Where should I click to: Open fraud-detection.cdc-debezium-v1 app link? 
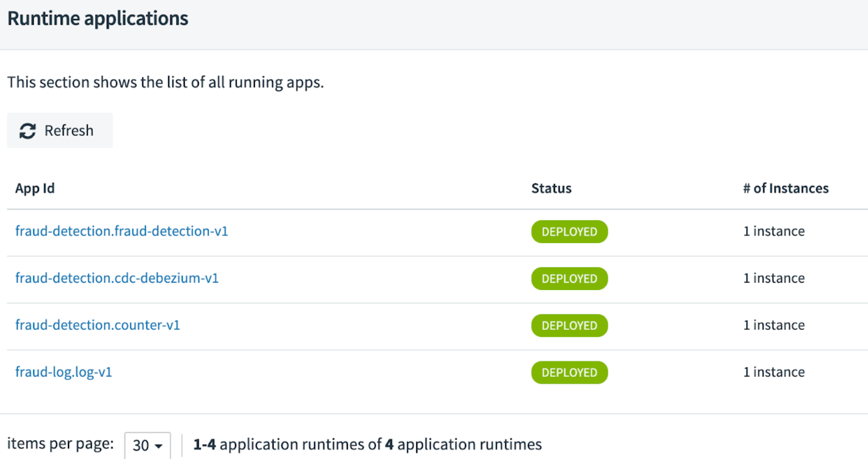(117, 278)
